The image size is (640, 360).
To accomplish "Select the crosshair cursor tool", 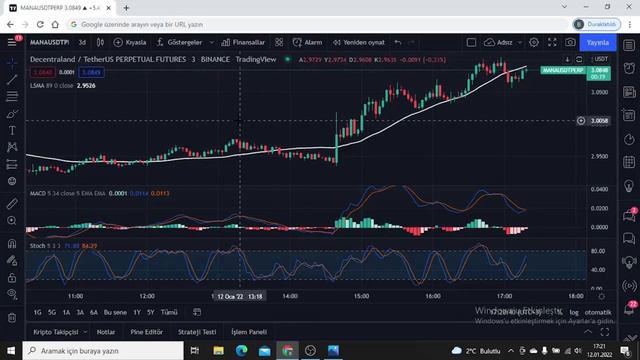I will [12, 62].
